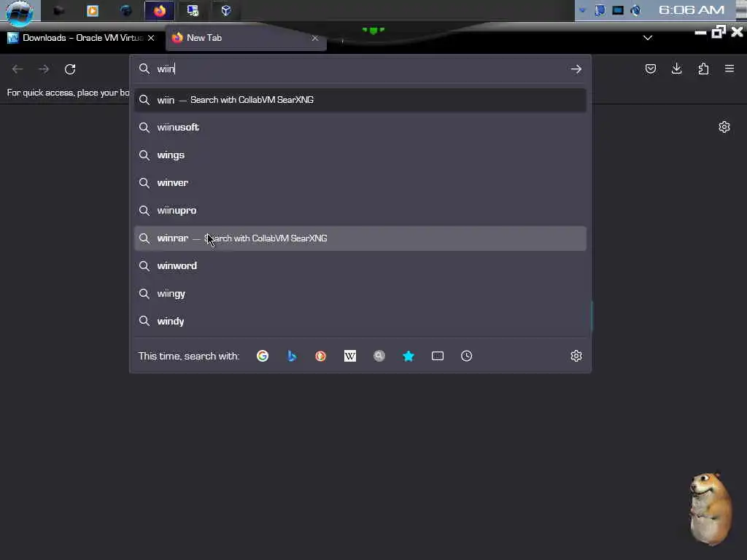
Task: Choose the windy suggestion
Action: (x=360, y=321)
